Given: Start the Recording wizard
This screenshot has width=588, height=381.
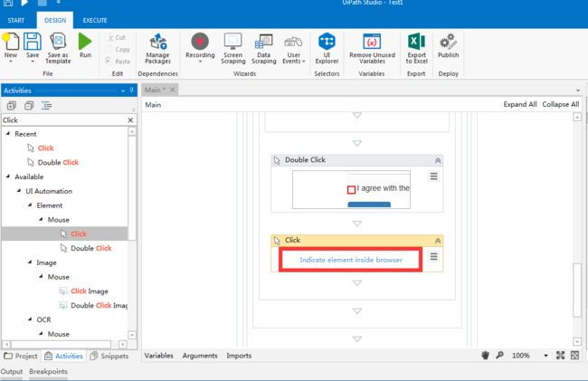Looking at the screenshot, I should pos(200,47).
